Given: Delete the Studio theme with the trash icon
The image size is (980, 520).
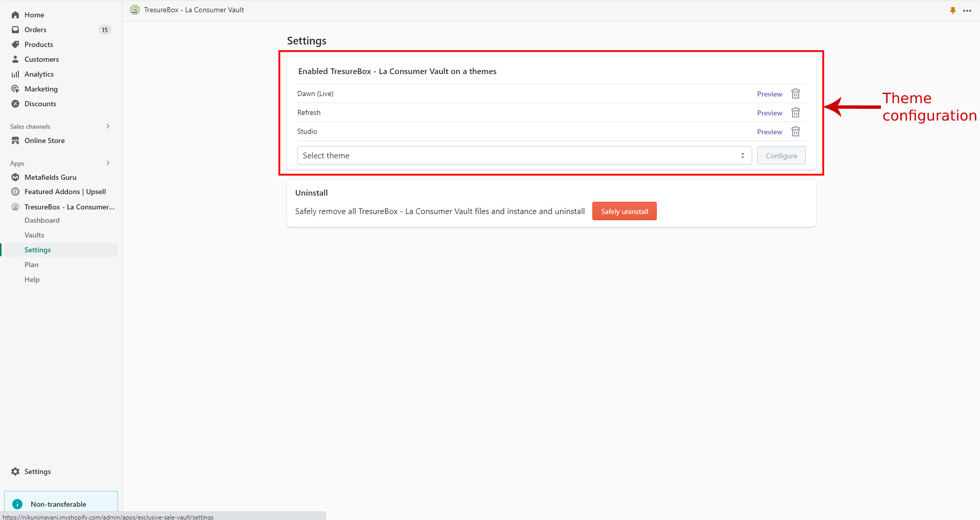Looking at the screenshot, I should pyautogui.click(x=796, y=131).
